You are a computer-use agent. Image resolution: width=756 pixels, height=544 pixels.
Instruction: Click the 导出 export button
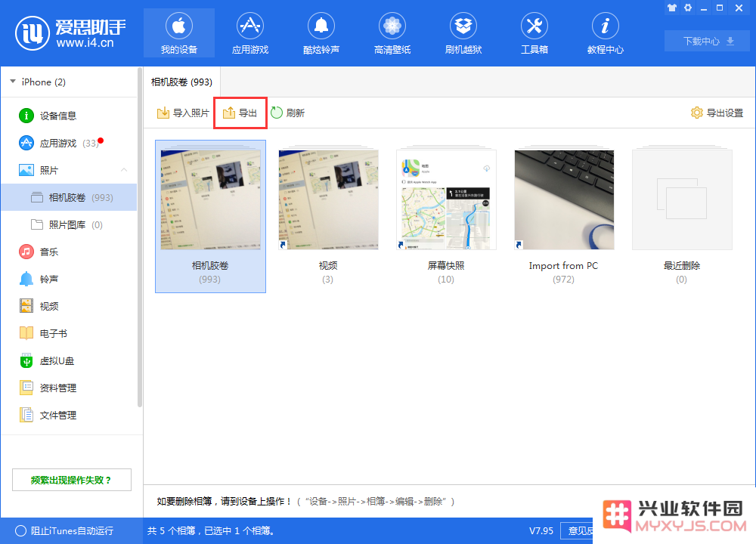[240, 113]
